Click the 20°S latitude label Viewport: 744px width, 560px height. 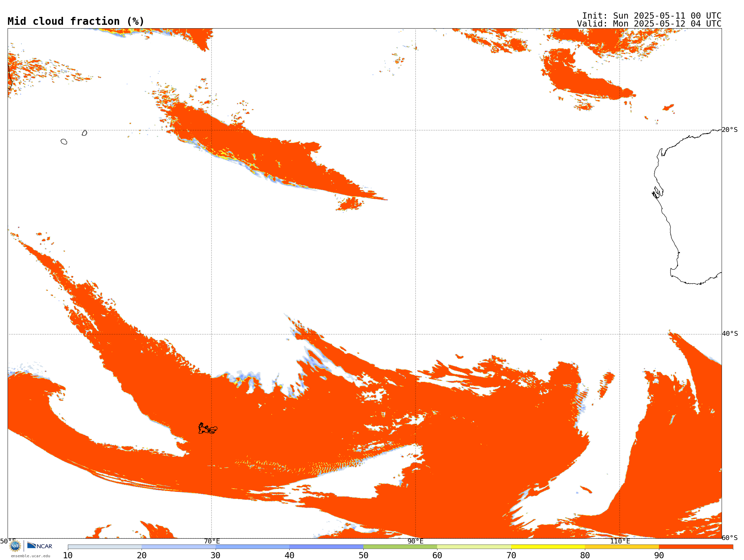730,130
